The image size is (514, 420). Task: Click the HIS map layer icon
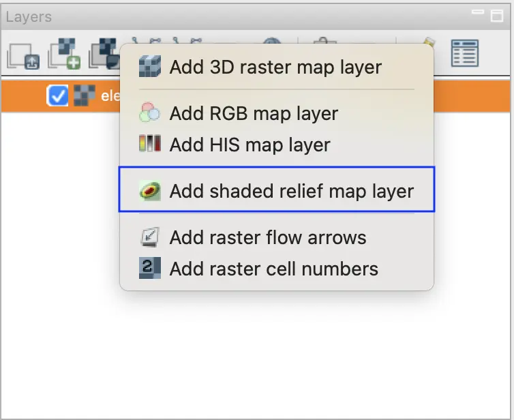tap(149, 145)
